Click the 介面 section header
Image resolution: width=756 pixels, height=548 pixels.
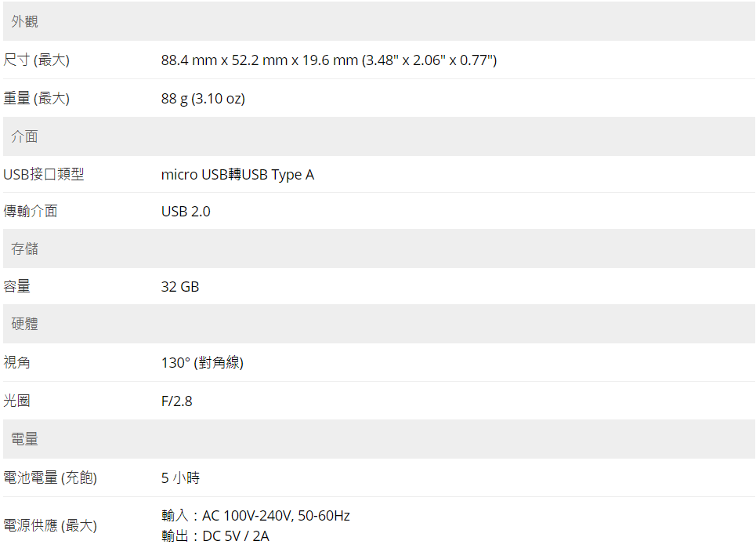click(378, 136)
